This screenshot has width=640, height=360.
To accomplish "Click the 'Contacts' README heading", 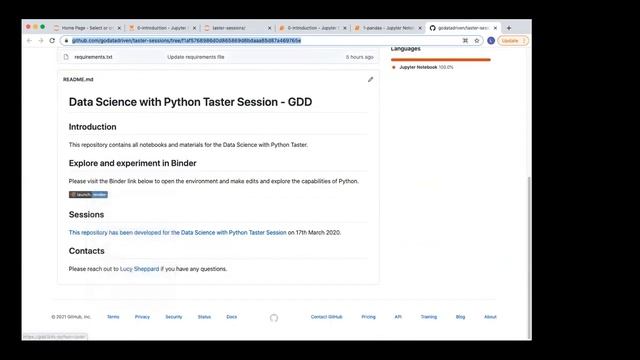I will (87, 251).
